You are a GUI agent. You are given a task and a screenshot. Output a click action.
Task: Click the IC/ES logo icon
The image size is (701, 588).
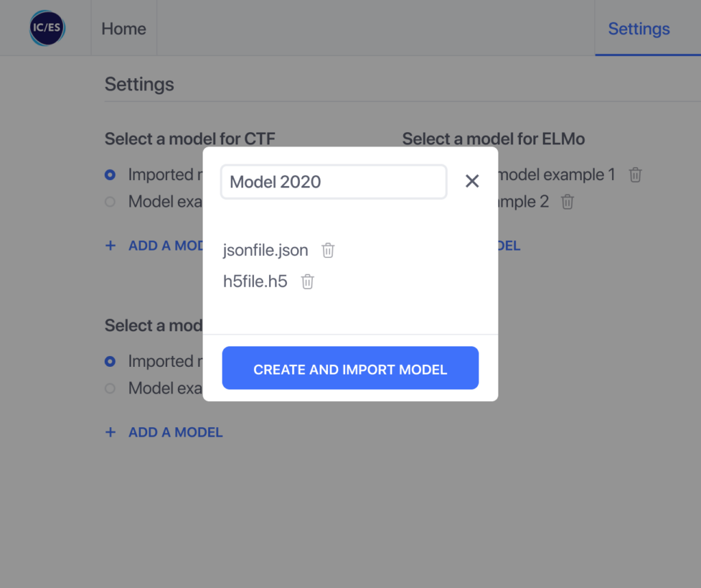pyautogui.click(x=47, y=28)
